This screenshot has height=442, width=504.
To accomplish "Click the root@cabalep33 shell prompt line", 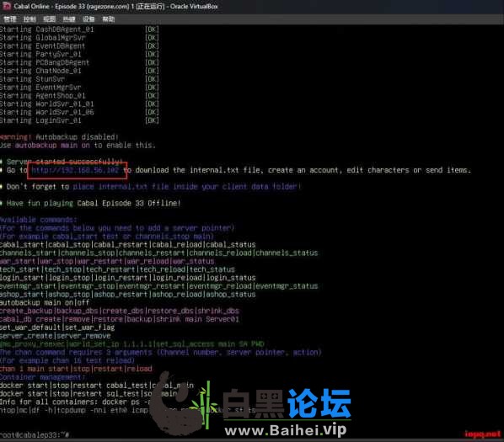I will (35, 435).
